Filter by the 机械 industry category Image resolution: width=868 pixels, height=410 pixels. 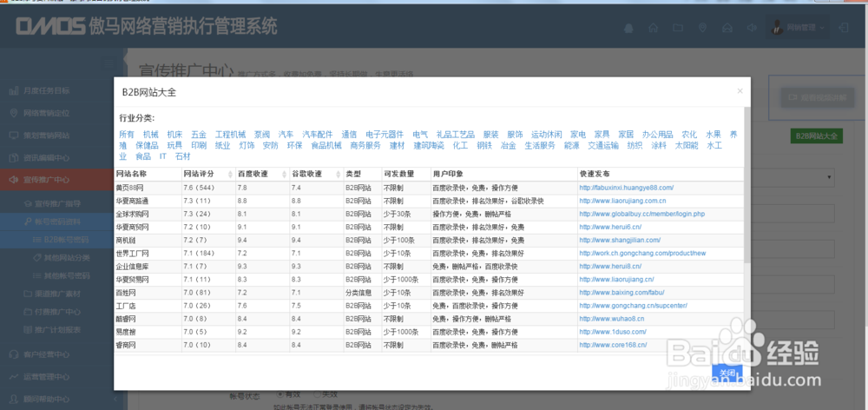click(150, 135)
